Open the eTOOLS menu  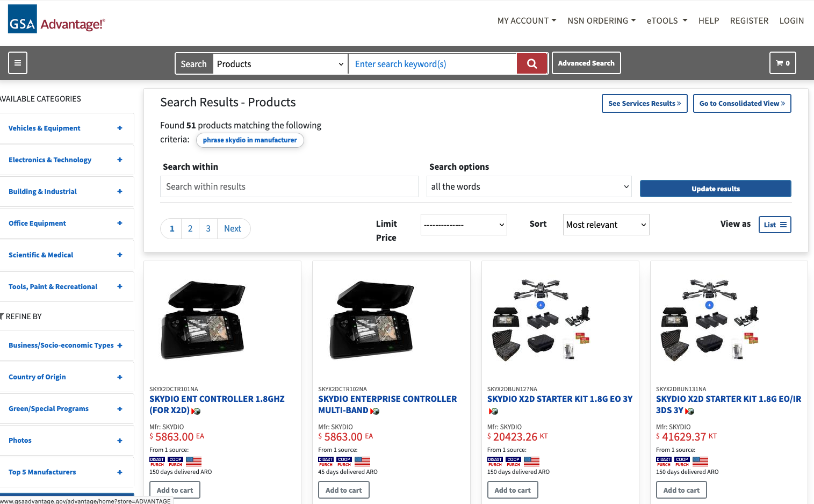[666, 20]
